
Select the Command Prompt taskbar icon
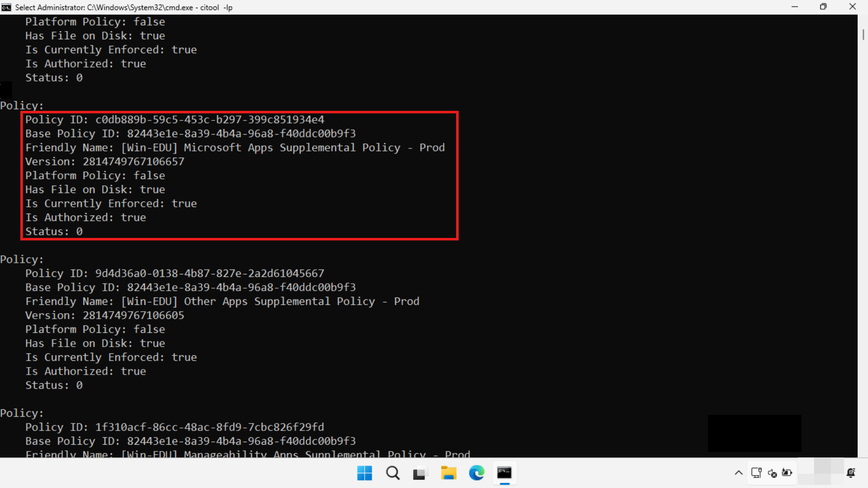504,473
